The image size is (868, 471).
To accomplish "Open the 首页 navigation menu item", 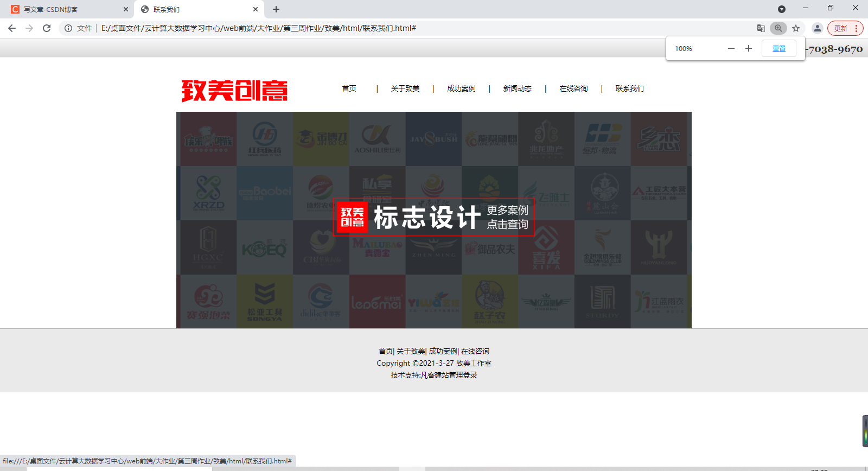I will pos(349,88).
